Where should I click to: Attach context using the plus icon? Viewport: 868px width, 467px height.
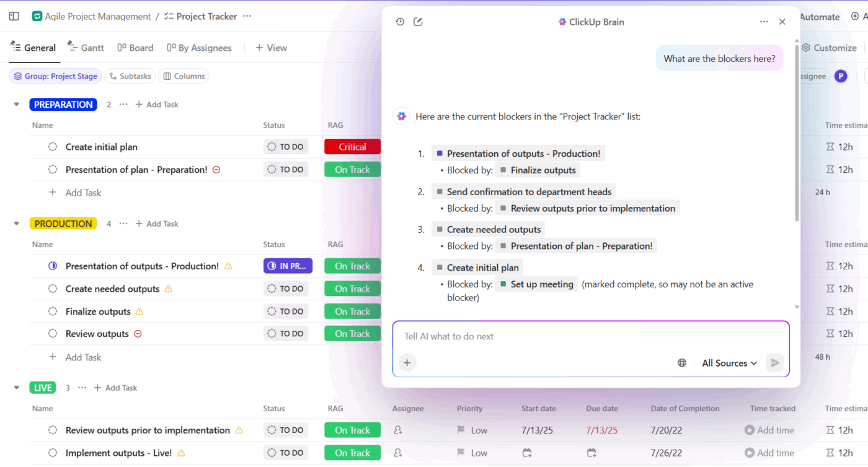[407, 362]
